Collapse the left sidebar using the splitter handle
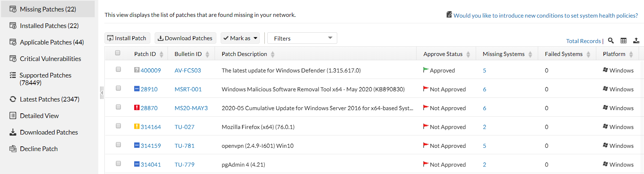Image resolution: width=644 pixels, height=174 pixels. pyautogui.click(x=102, y=93)
